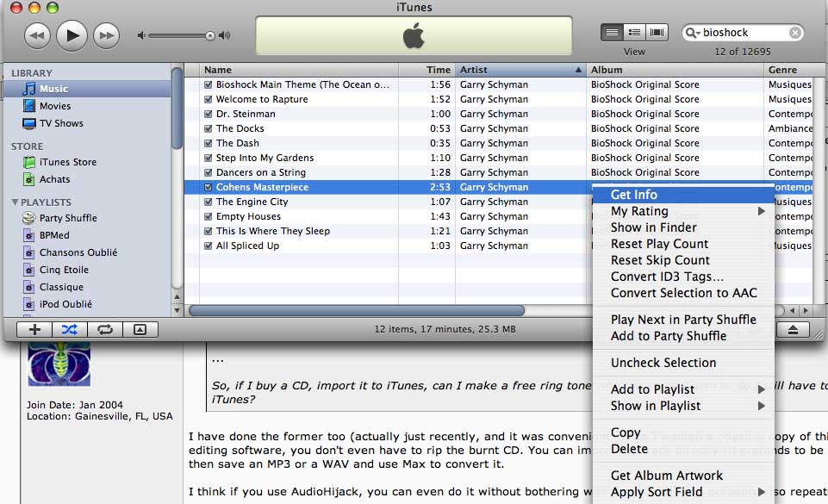This screenshot has width=828, height=504.
Task: Reverse sort on the Artist column
Action: point(520,70)
